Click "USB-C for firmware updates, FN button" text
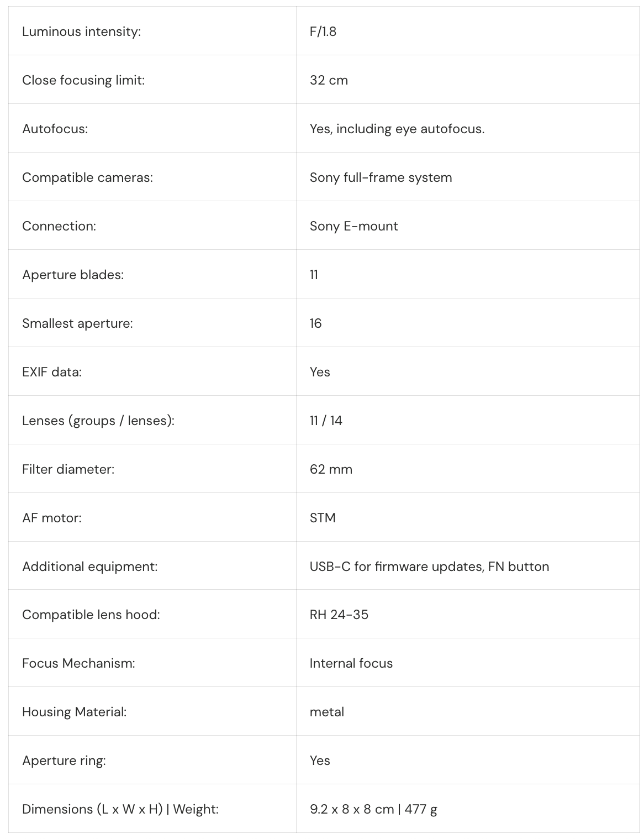This screenshot has height=839, width=644. 429,567
